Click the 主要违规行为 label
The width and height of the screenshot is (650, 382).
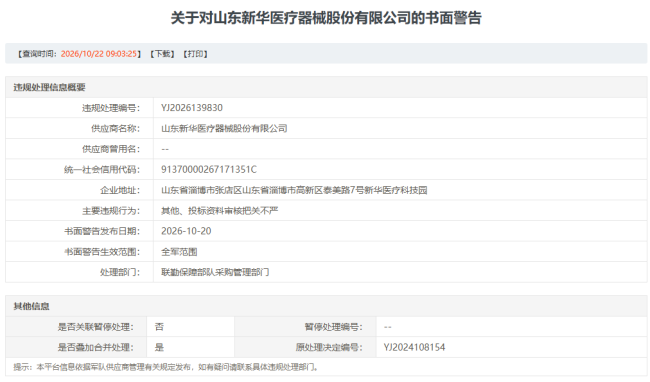pos(111,211)
